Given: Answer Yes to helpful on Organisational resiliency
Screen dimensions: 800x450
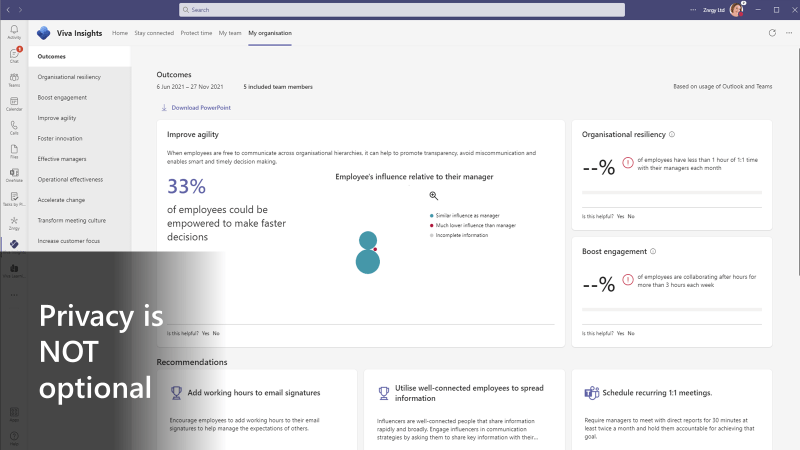Looking at the screenshot, I should (x=620, y=216).
